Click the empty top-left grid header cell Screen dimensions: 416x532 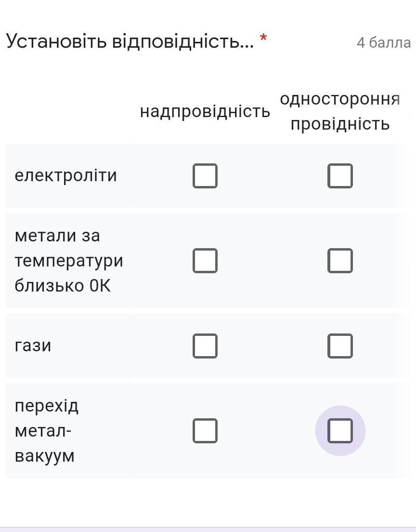pos(70,112)
